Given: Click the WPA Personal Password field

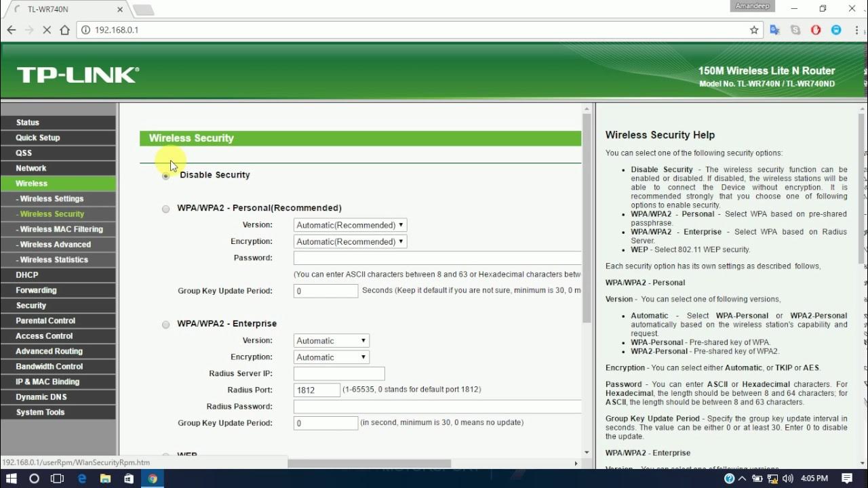Looking at the screenshot, I should [x=437, y=258].
